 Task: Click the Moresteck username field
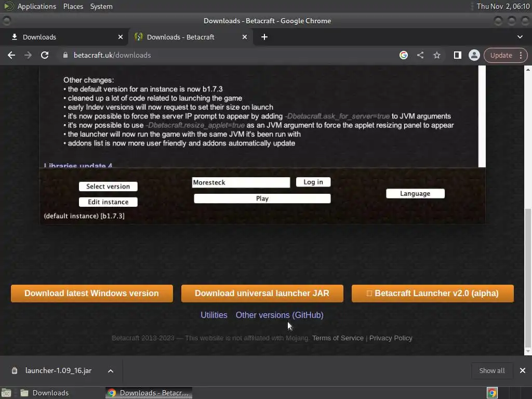(241, 182)
